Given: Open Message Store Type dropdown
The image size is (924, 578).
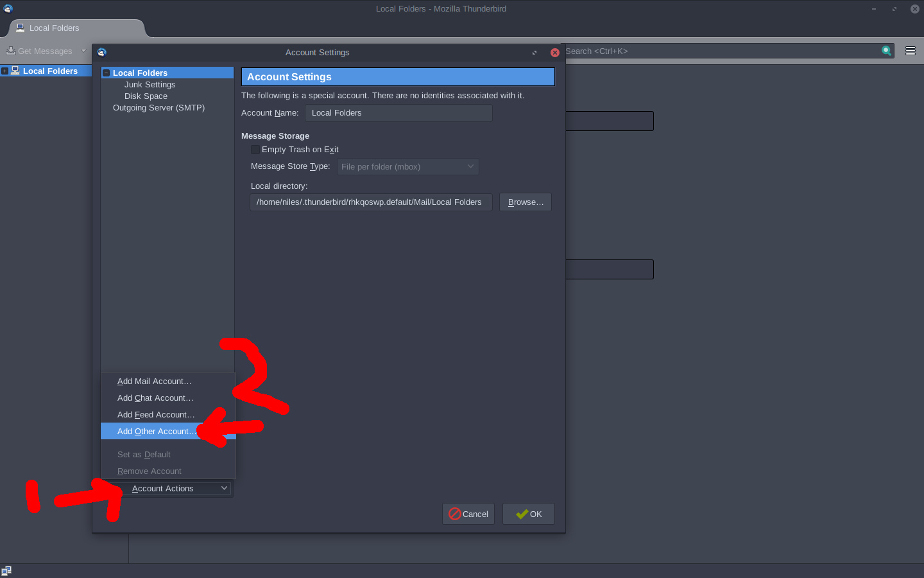Looking at the screenshot, I should click(407, 166).
